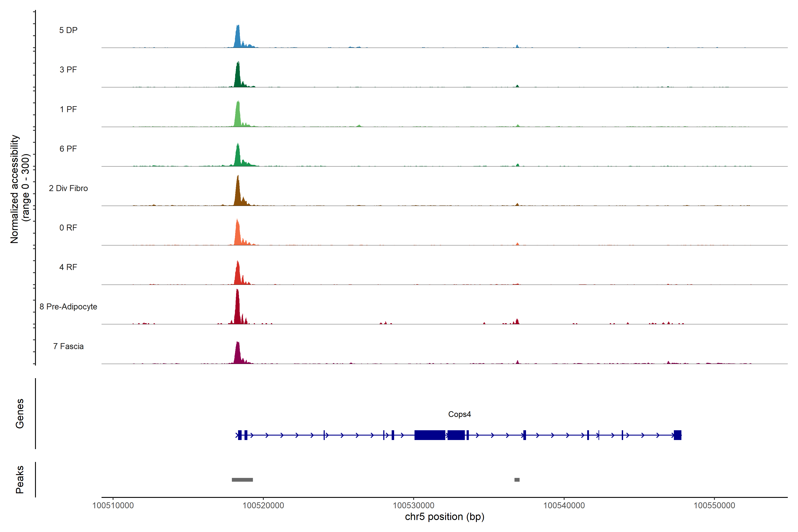Click the chr5 position axis title
798x532 pixels.
(444, 517)
